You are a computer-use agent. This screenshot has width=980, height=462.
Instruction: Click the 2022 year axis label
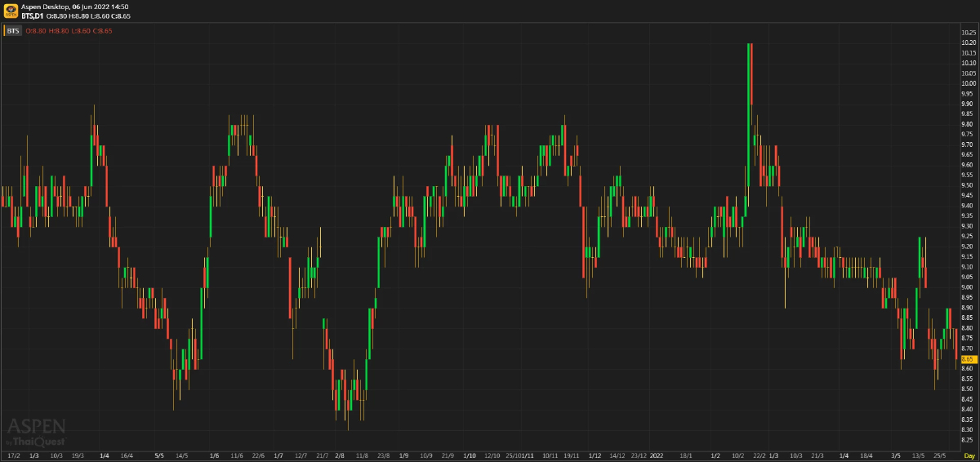(657, 455)
